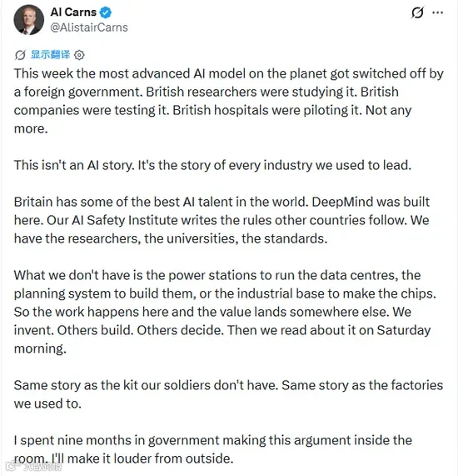Select the line "This isn't an AI story"
The height and width of the screenshot is (476, 458).
[212, 165]
